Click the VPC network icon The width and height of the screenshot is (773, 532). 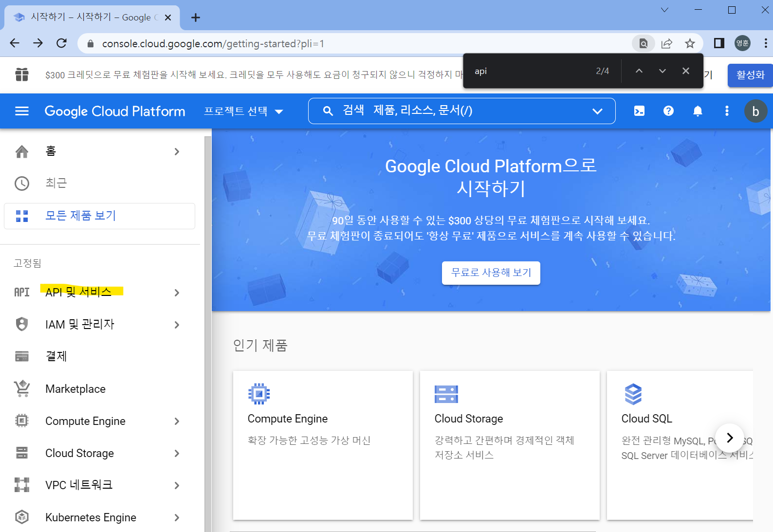pos(22,485)
